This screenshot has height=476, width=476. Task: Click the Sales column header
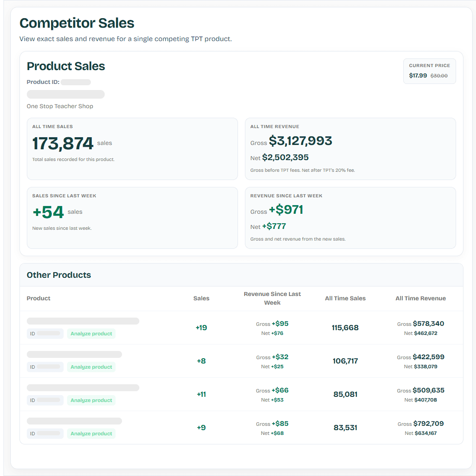coord(201,298)
